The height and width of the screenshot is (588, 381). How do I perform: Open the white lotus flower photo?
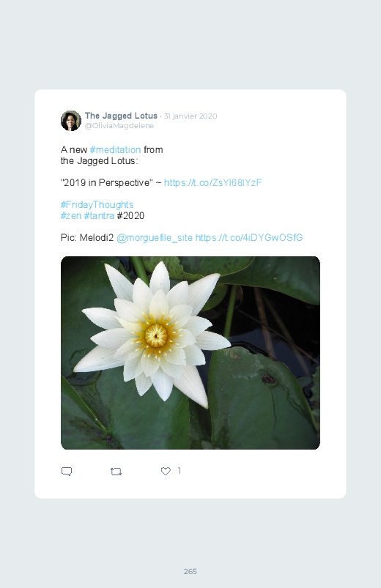190,353
